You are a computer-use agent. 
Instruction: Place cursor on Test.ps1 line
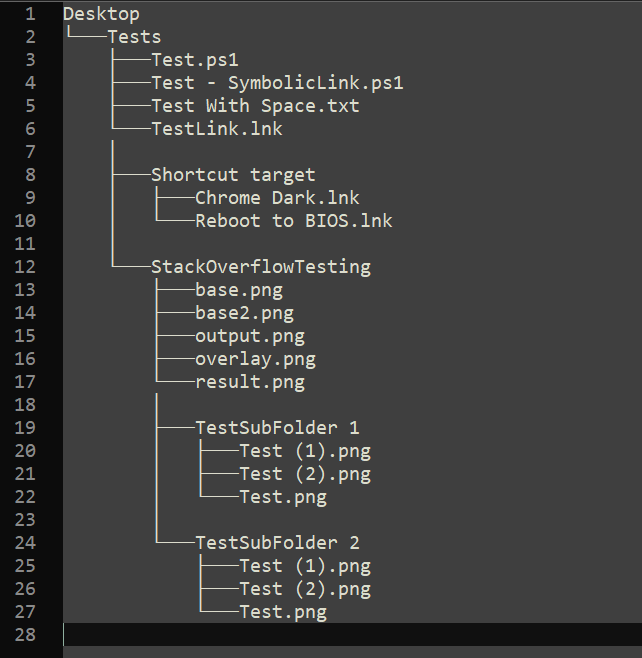click(195, 60)
